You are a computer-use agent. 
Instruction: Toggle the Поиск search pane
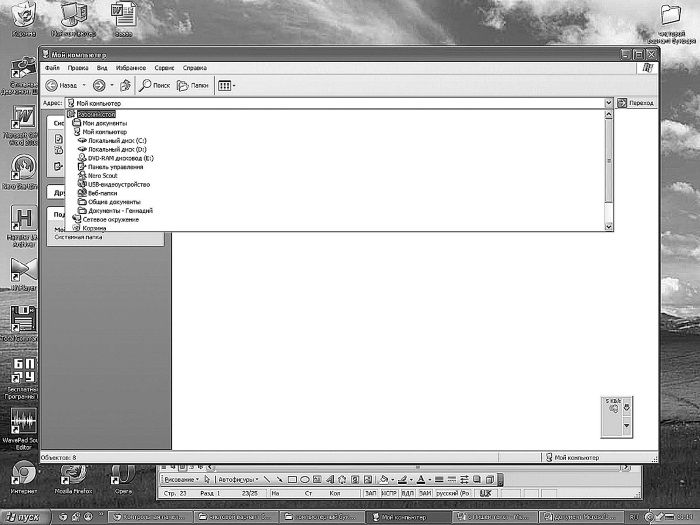click(154, 85)
